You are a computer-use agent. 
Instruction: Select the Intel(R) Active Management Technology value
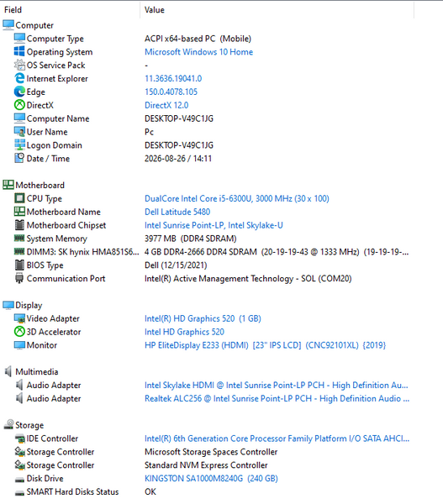click(248, 278)
